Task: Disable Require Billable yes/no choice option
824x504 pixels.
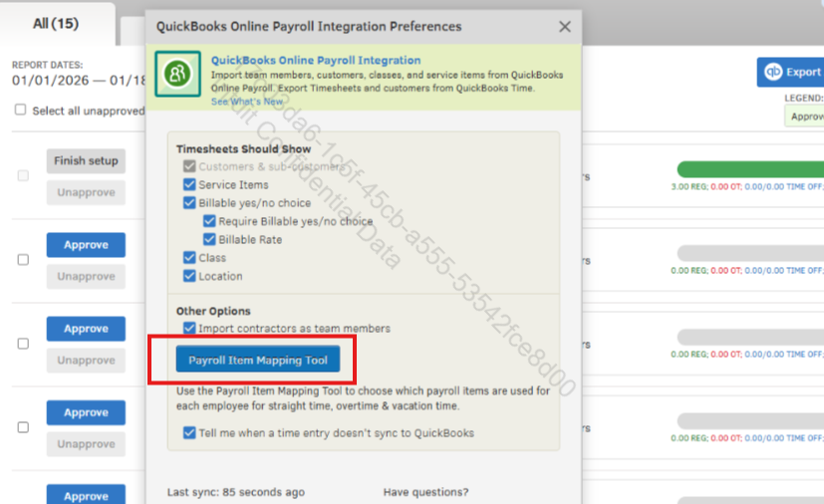Action: (209, 221)
